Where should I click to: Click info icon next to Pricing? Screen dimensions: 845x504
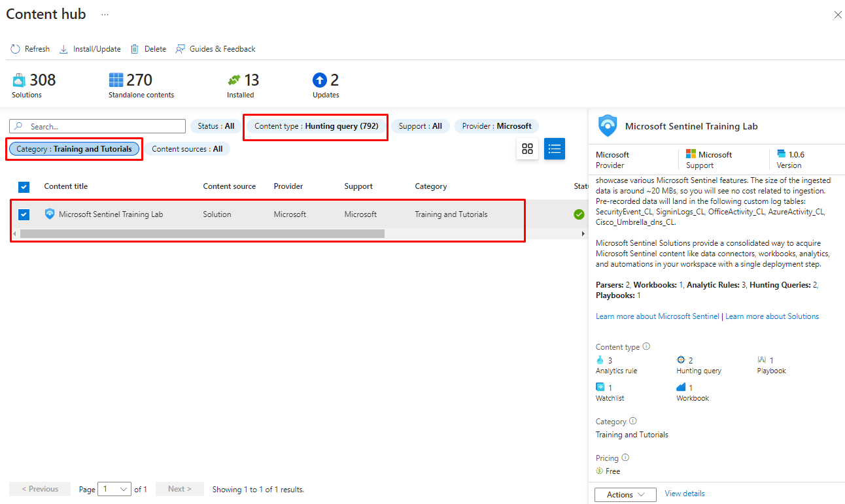[x=625, y=458]
